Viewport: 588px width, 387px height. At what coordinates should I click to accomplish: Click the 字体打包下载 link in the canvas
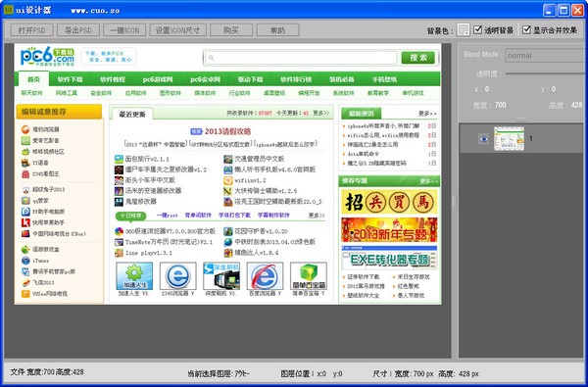[x=235, y=216]
